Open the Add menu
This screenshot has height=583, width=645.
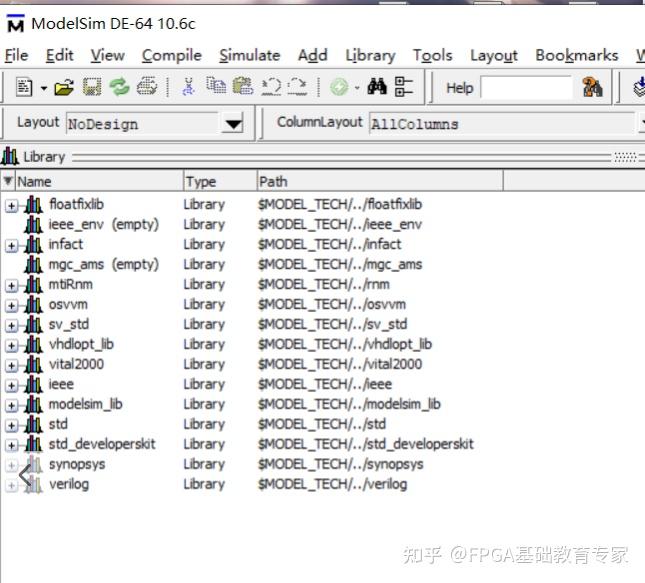click(313, 55)
